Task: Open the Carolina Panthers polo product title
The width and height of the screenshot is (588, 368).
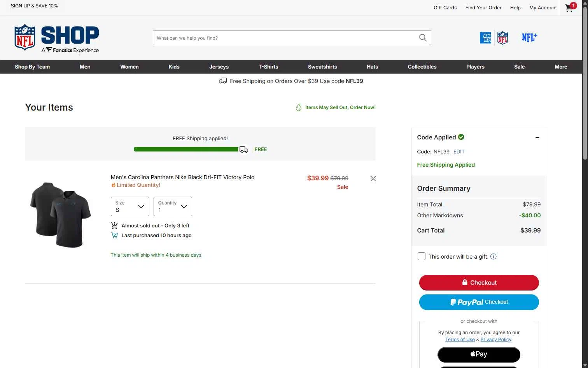Action: (182, 177)
